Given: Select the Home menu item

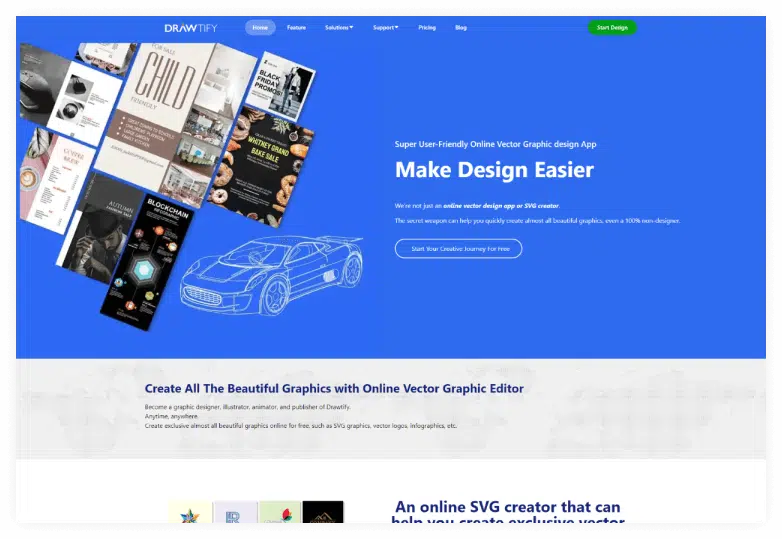Looking at the screenshot, I should [260, 27].
